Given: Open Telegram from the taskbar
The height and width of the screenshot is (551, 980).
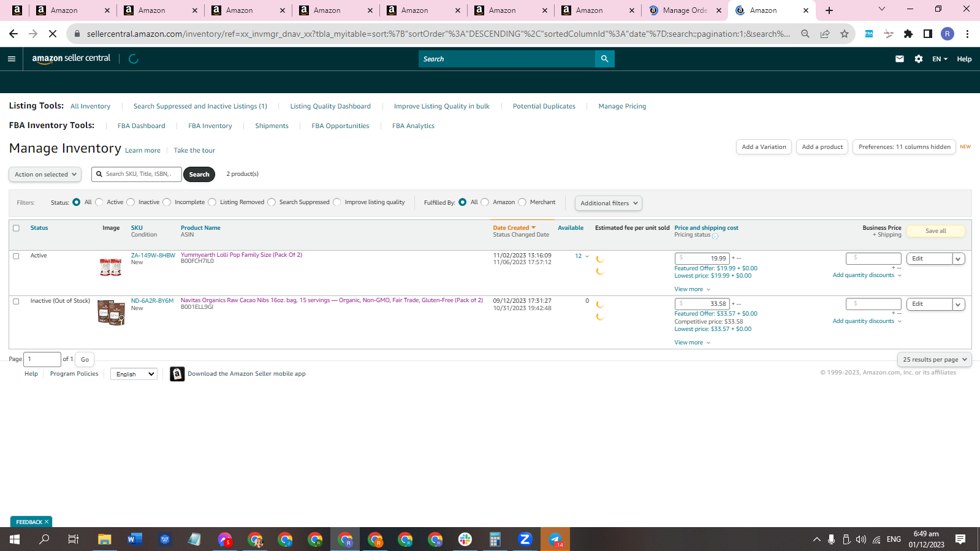Looking at the screenshot, I should click(x=555, y=539).
